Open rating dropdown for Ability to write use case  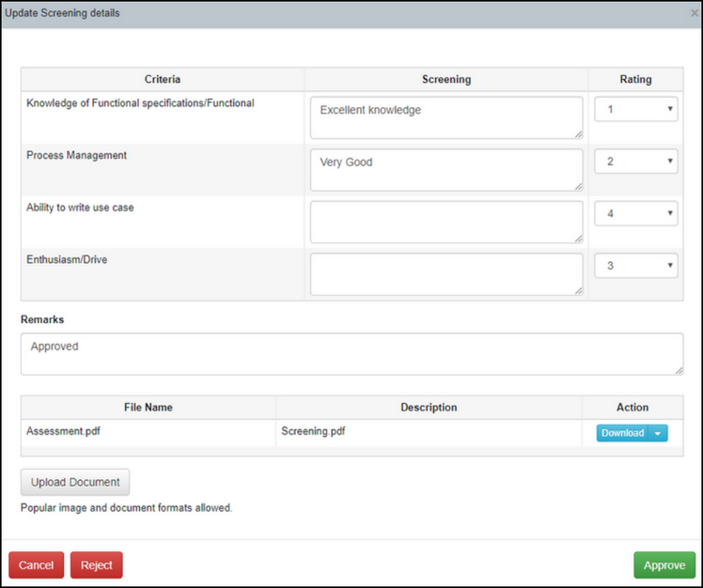(x=635, y=213)
